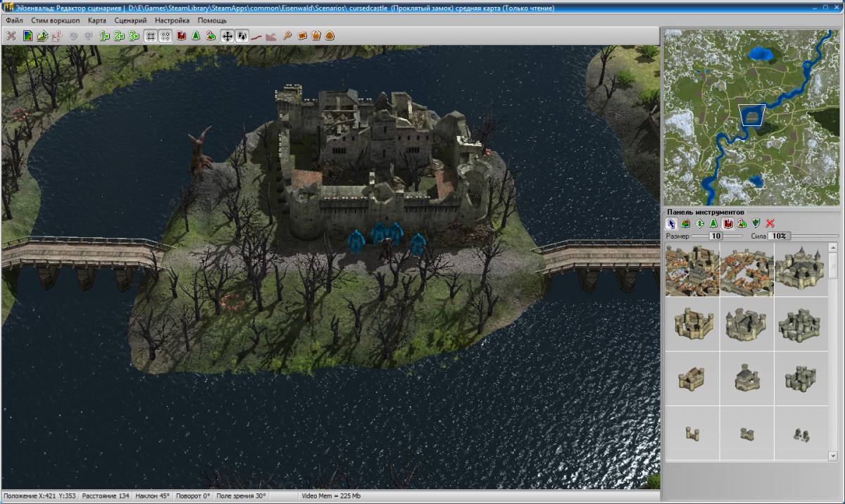Image resolution: width=845 pixels, height=504 pixels.
Task: Open the Файл menu
Action: click(x=14, y=20)
